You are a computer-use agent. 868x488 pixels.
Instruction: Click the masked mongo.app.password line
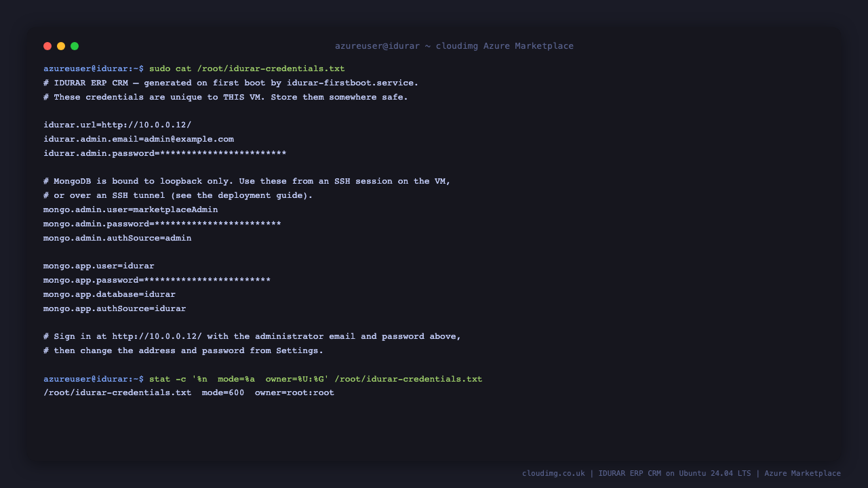click(x=157, y=280)
